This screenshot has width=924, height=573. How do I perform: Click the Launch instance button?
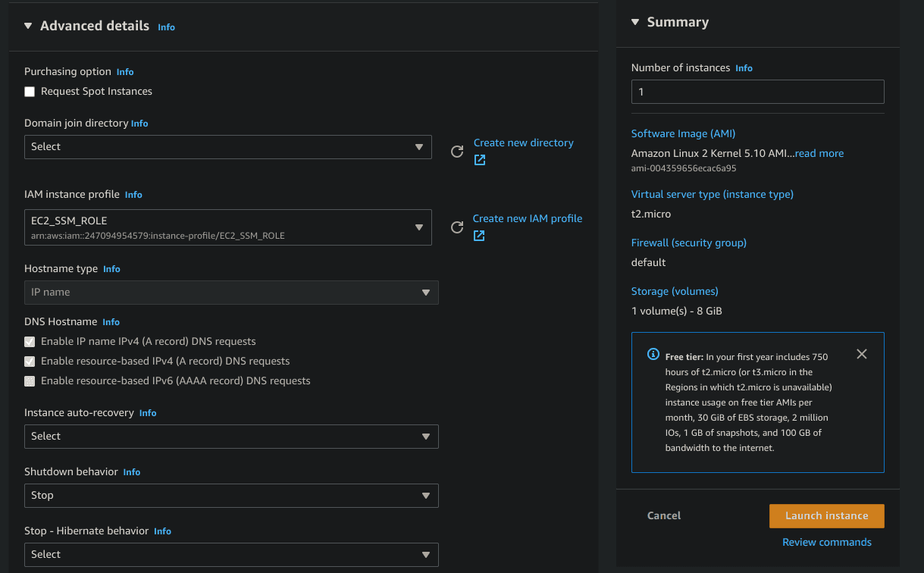[x=826, y=515]
